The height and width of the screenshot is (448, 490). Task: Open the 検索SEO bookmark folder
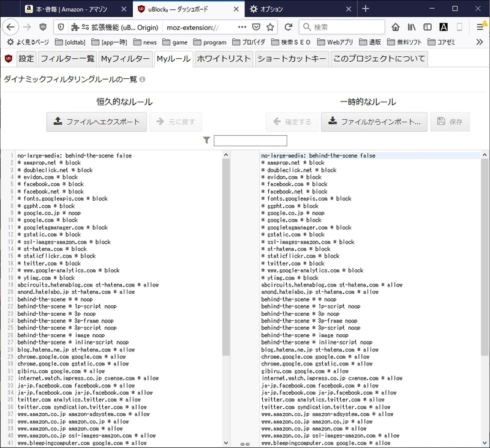(291, 42)
